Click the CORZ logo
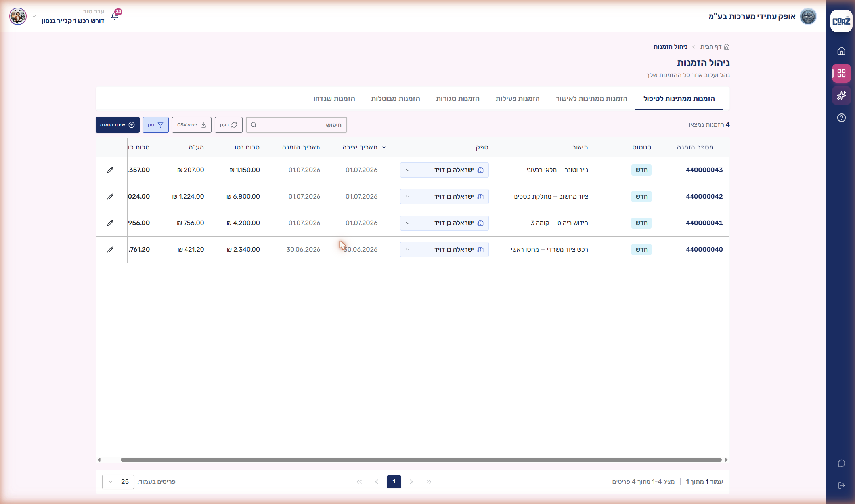The image size is (855, 504). point(841,21)
